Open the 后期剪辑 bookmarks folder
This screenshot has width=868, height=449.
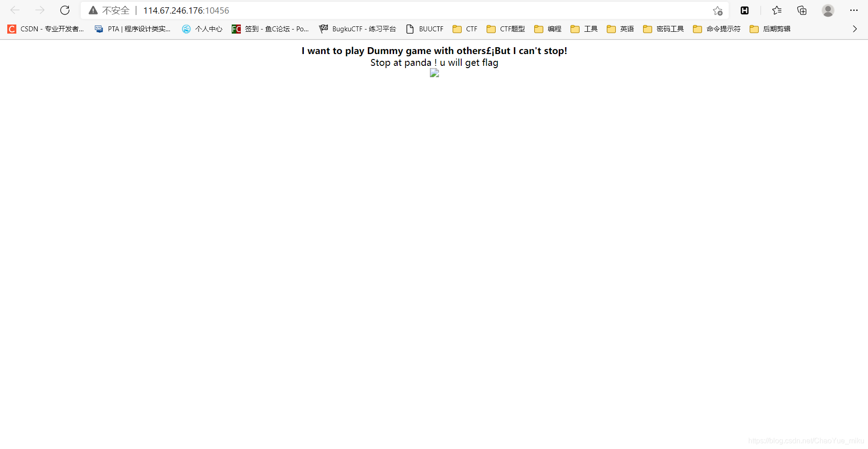770,29
